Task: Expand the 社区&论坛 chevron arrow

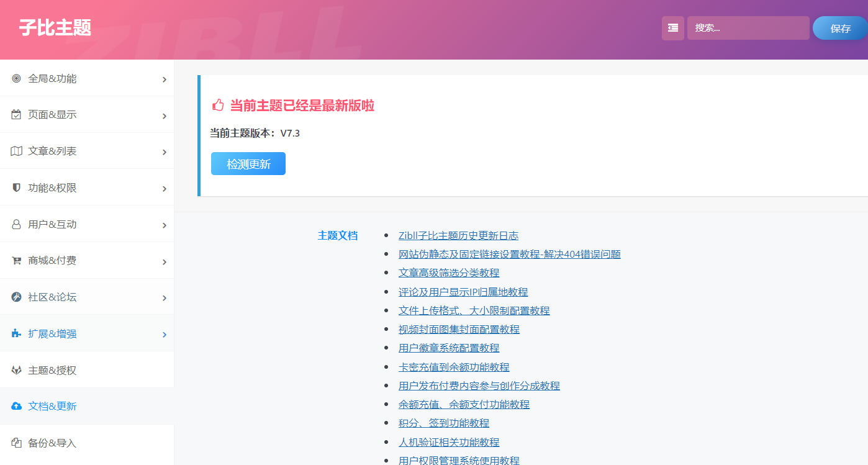Action: point(164,298)
